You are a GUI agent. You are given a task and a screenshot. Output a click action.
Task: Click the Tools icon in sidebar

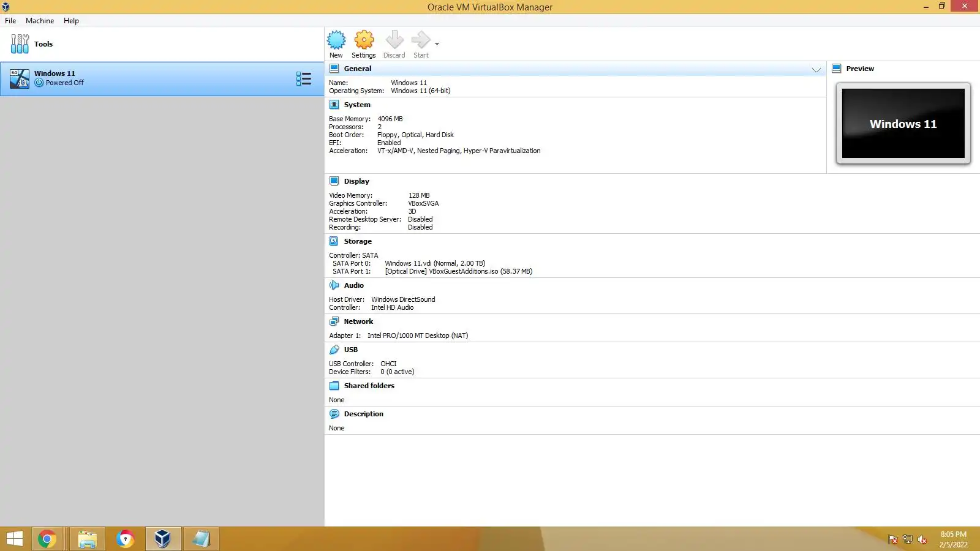(20, 44)
